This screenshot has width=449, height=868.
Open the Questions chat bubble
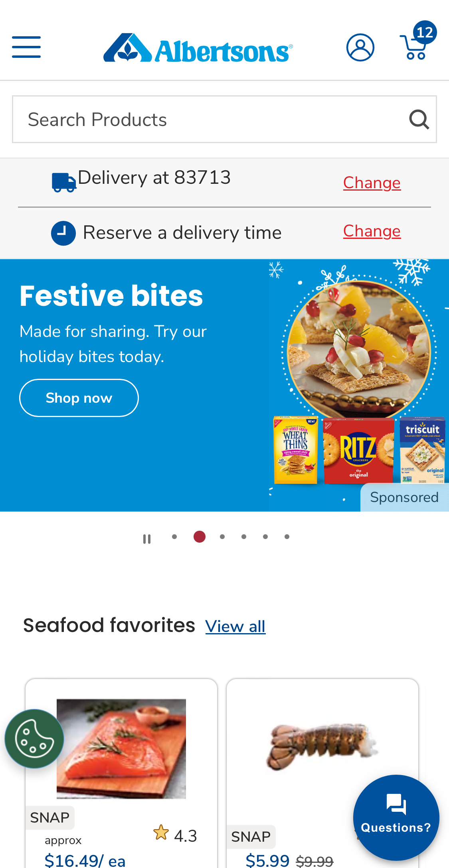click(396, 818)
